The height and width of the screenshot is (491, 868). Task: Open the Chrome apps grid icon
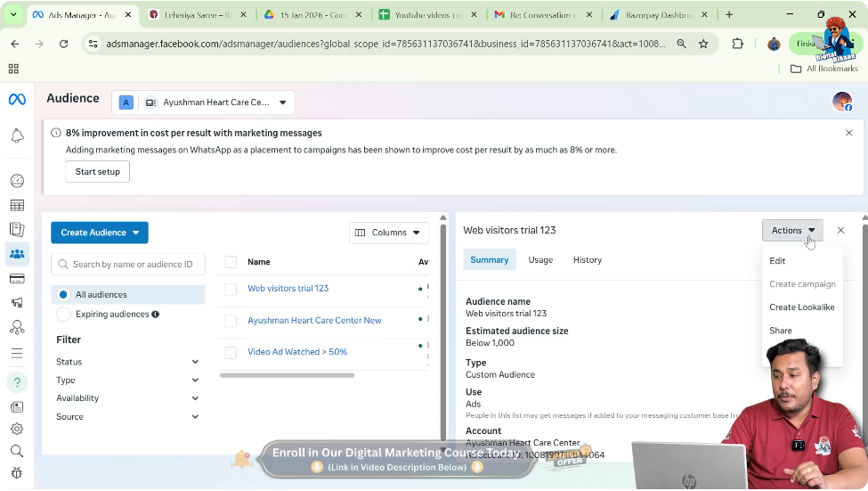point(14,69)
